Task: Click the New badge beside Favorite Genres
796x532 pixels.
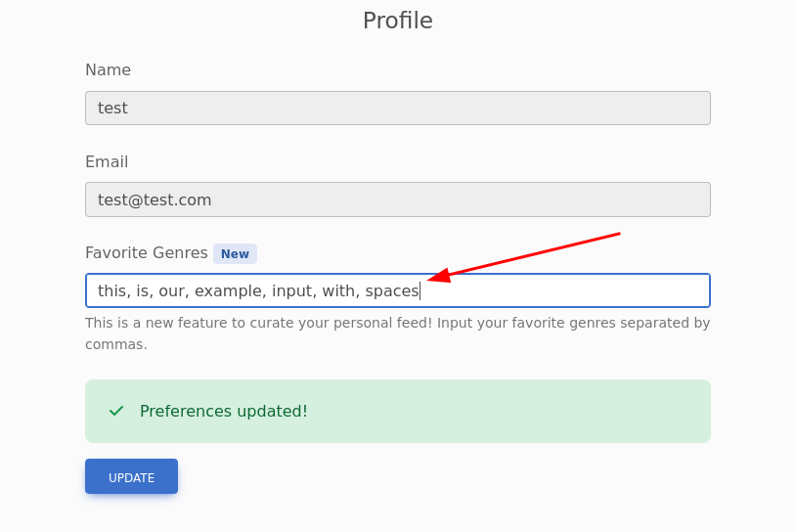Action: [x=235, y=253]
